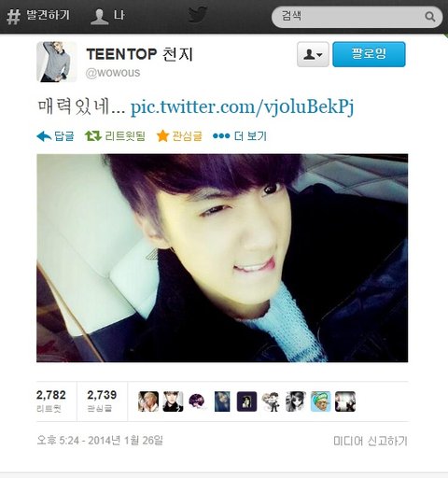
Task: View the 2,782 retweets list
Action: pyautogui.click(x=51, y=401)
